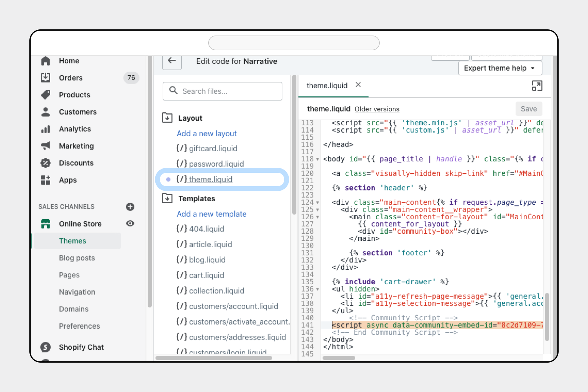Click file list horizontal scrollbar
This screenshot has height=392, width=588.
click(214, 358)
